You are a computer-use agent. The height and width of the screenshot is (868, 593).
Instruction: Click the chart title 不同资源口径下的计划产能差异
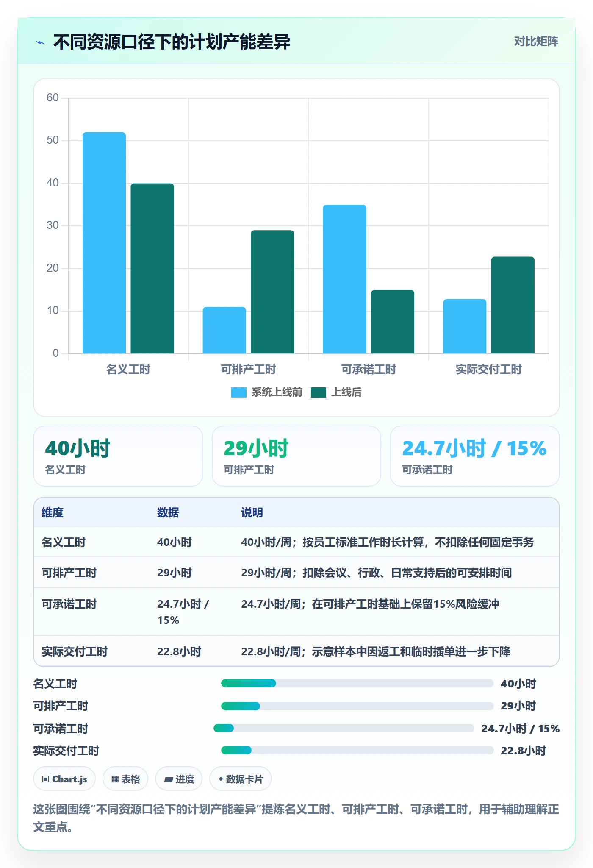(172, 42)
